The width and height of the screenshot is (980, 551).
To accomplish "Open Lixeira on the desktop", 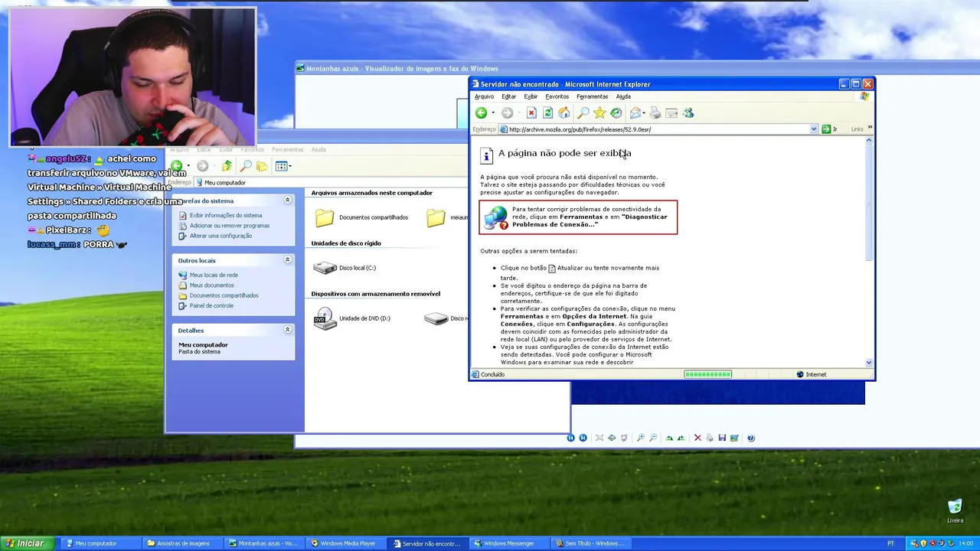I will (x=955, y=510).
